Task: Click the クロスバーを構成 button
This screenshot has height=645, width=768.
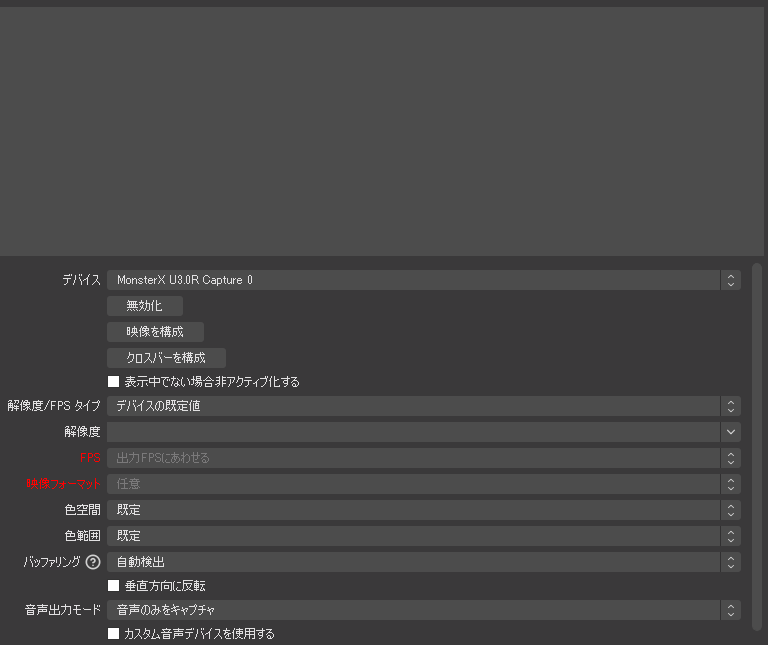Action: [x=167, y=358]
